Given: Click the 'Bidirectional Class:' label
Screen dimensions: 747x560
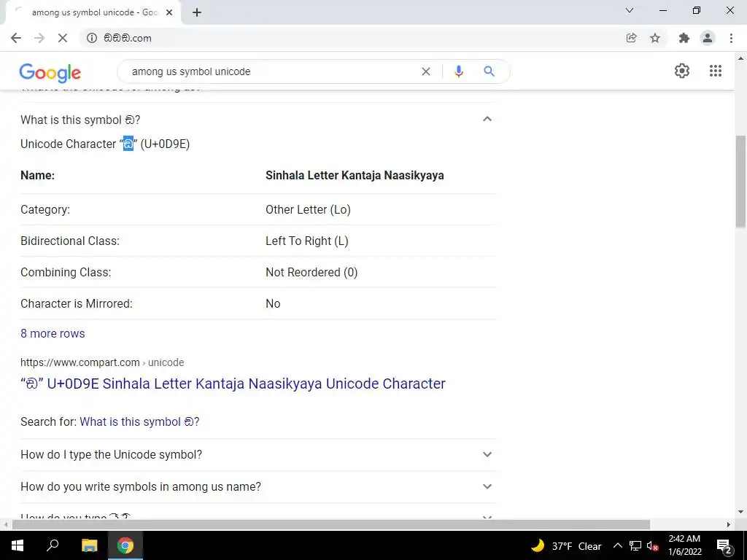Looking at the screenshot, I should click(x=70, y=241).
